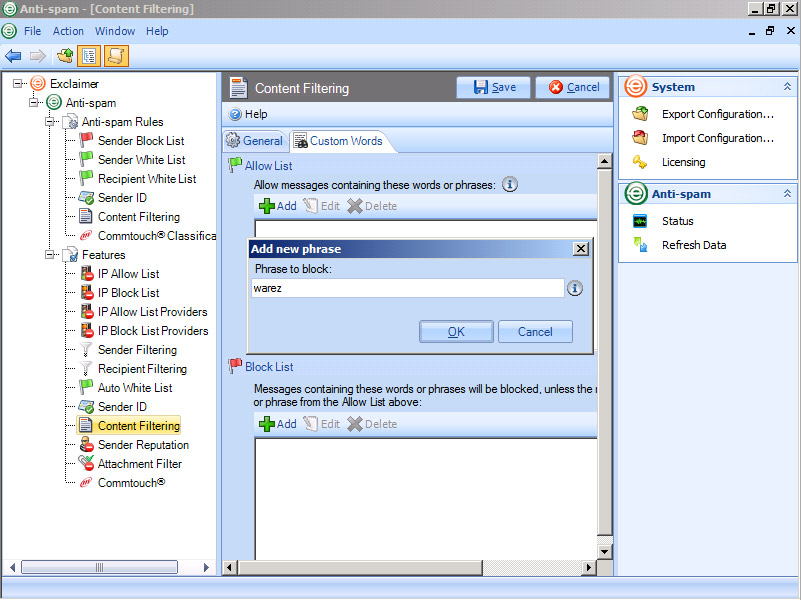Click Status in the Anti-spam pane
This screenshot has width=801, height=600.
677,221
